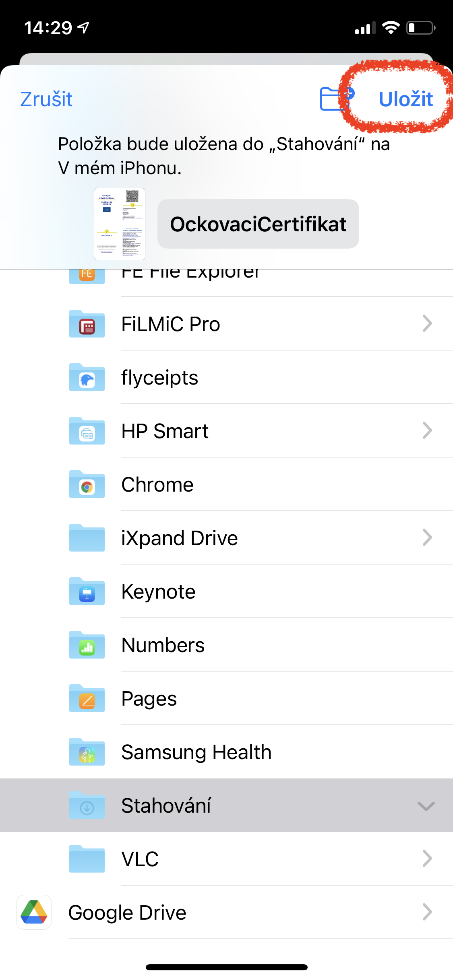Select the Pages folder row
The height and width of the screenshot is (980, 453).
(x=242, y=698)
